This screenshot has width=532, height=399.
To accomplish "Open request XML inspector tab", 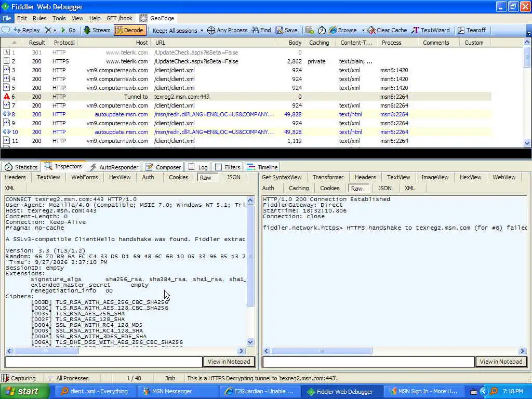I will 10,188.
